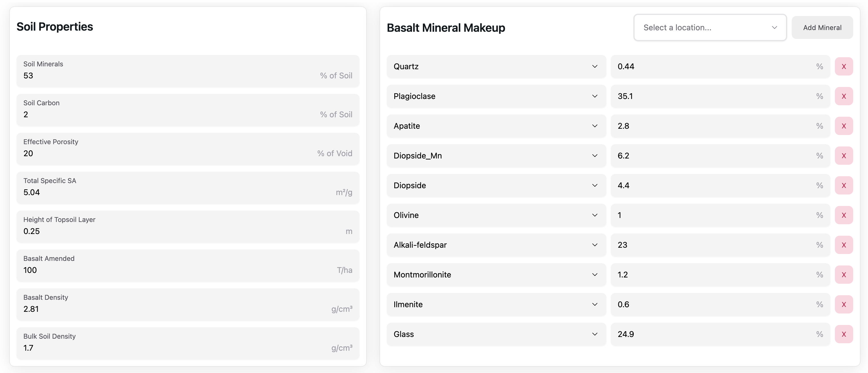Image resolution: width=868 pixels, height=373 pixels.
Task: Delete the Diopside_Mn row
Action: point(843,156)
